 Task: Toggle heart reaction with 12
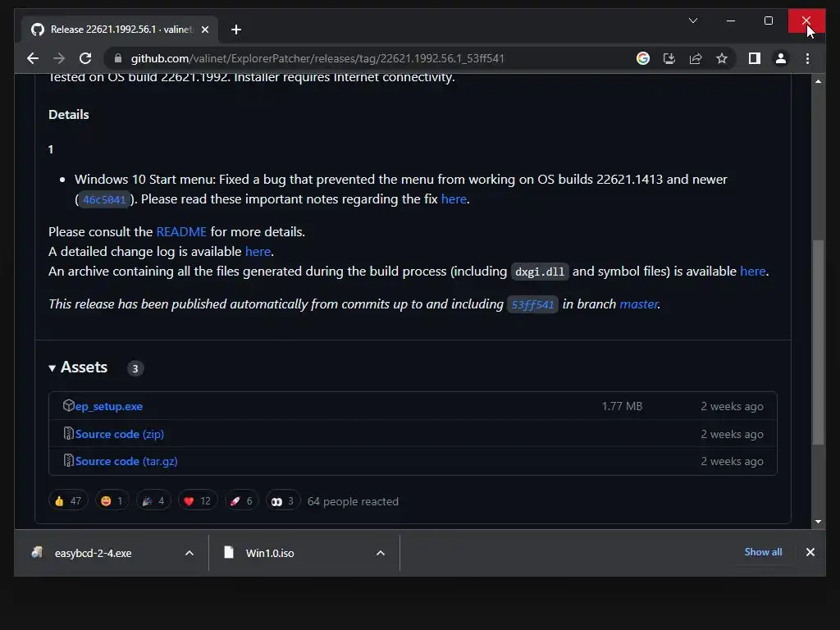198,501
